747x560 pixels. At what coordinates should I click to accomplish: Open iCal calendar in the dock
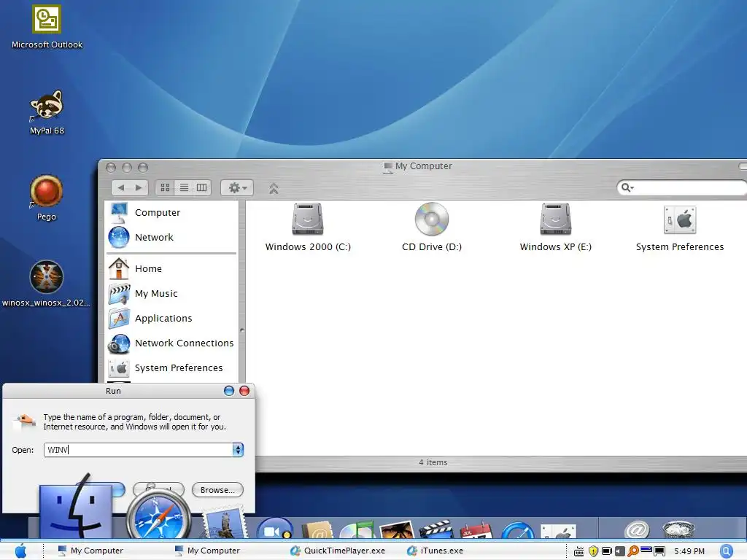pos(476,530)
